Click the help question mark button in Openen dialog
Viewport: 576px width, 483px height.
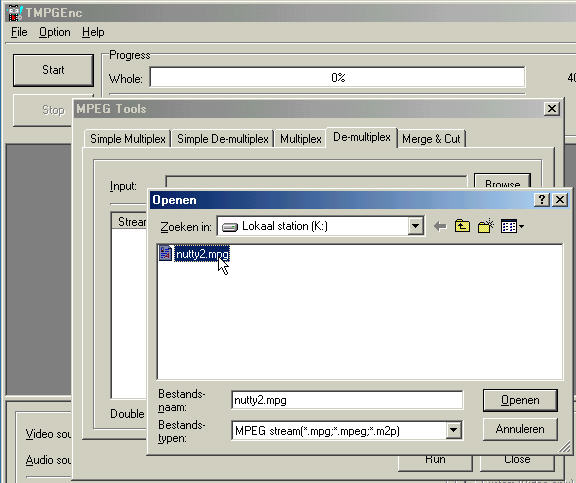(542, 200)
